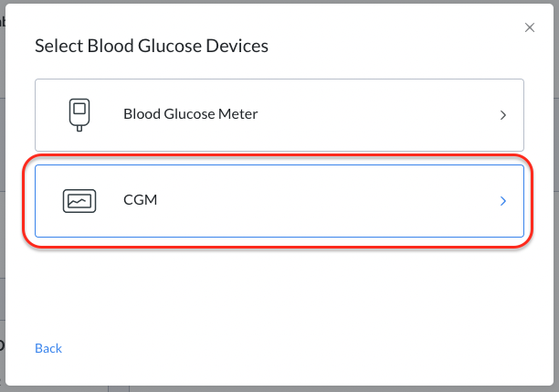Open CGM using its blue right chevron

[503, 201]
